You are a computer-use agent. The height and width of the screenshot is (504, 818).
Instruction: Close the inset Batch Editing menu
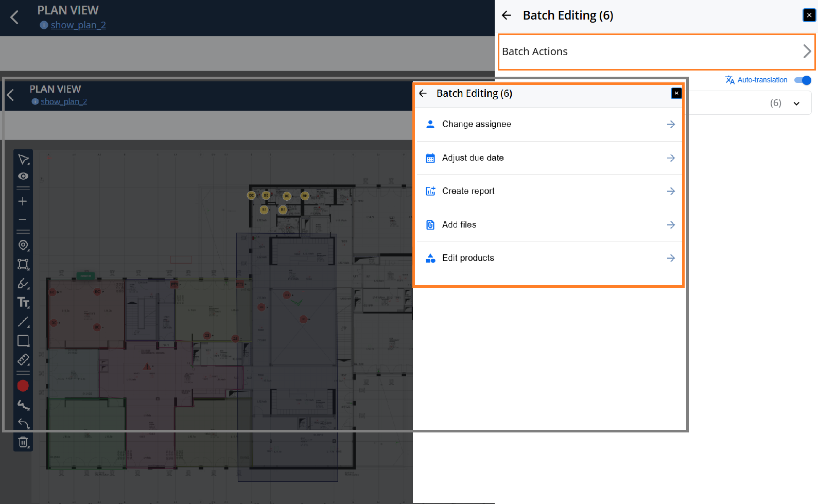676,93
